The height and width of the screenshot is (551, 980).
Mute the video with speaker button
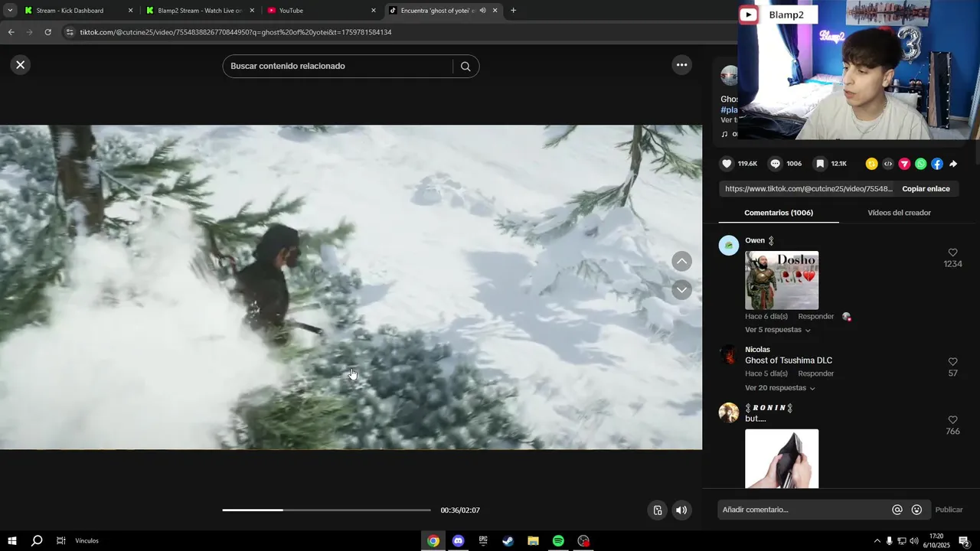681,510
